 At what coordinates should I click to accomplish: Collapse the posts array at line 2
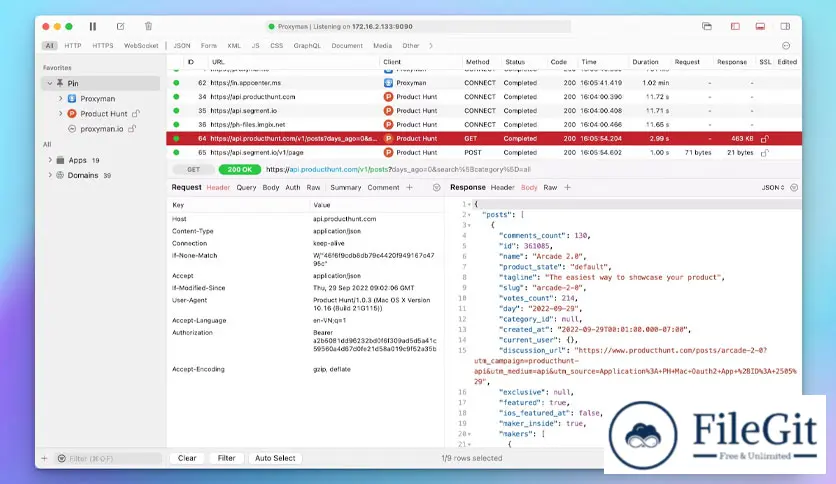470,215
